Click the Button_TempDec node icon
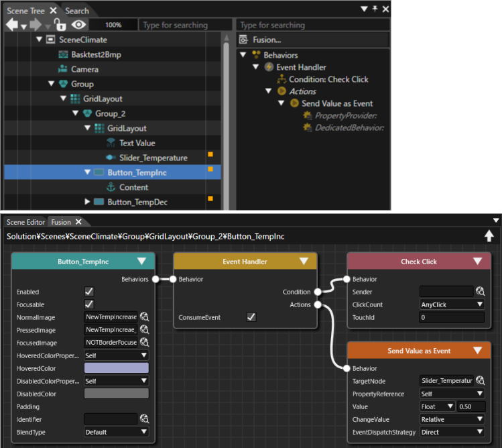 pyautogui.click(x=99, y=202)
